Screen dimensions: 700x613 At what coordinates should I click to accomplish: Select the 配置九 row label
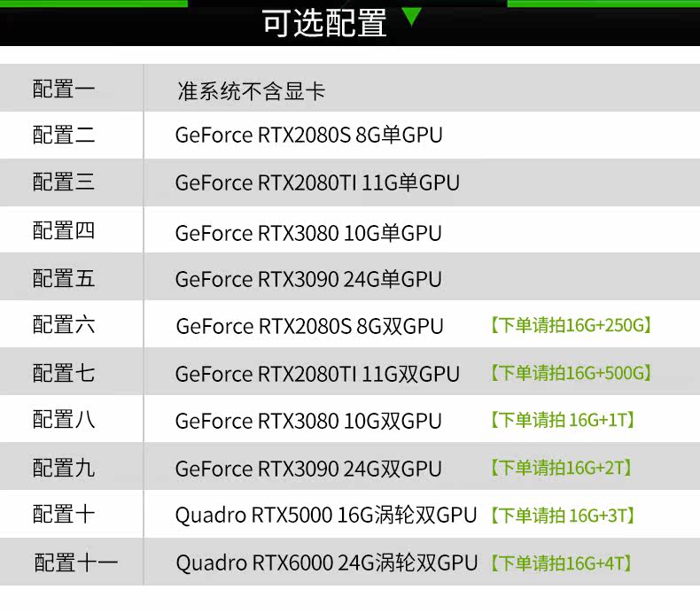pos(64,468)
